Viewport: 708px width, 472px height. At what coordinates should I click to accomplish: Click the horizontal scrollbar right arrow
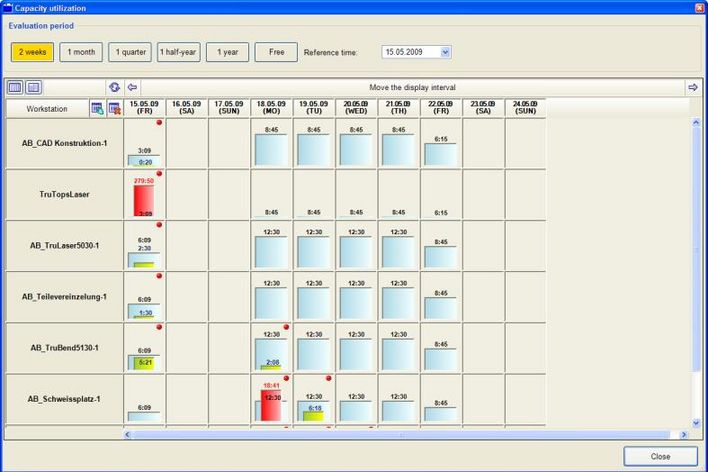[684, 435]
